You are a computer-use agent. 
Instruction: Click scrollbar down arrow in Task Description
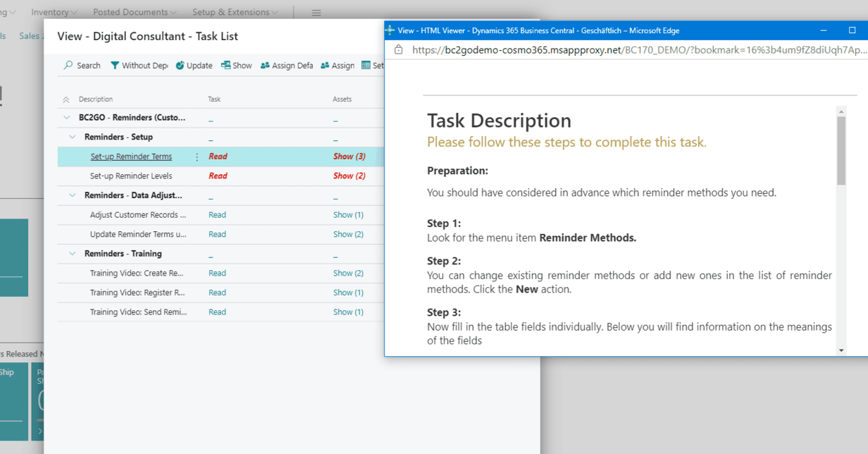(841, 350)
